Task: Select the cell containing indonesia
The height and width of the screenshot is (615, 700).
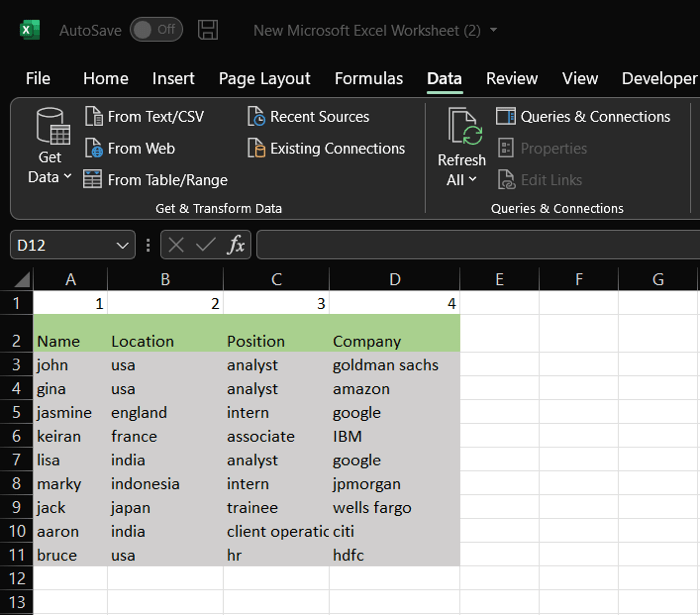Action: pyautogui.click(x=165, y=483)
